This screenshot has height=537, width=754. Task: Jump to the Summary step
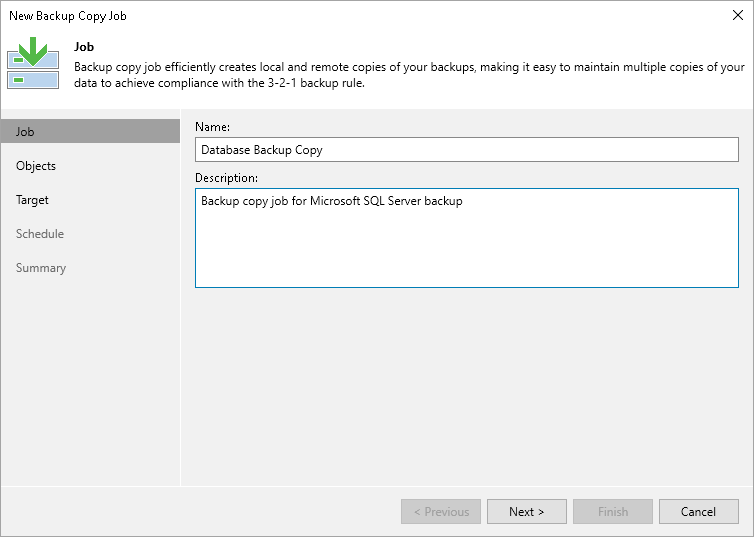tap(41, 268)
